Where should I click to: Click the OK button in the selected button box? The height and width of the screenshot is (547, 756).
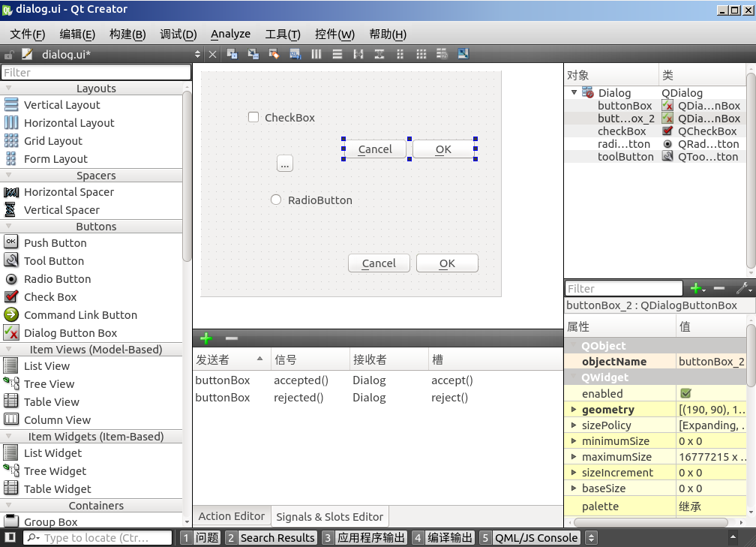(x=443, y=149)
